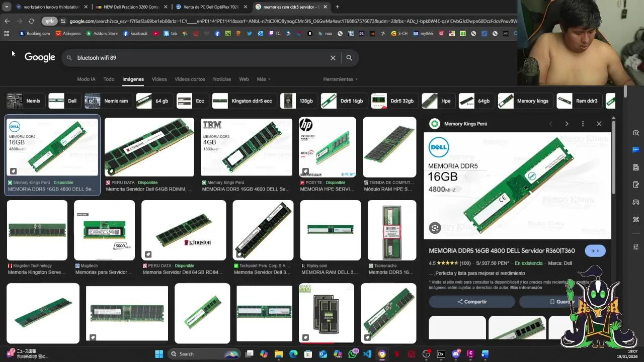Toggle the VPN badge in address bar
This screenshot has height=362, width=644.
pyautogui.click(x=49, y=21)
